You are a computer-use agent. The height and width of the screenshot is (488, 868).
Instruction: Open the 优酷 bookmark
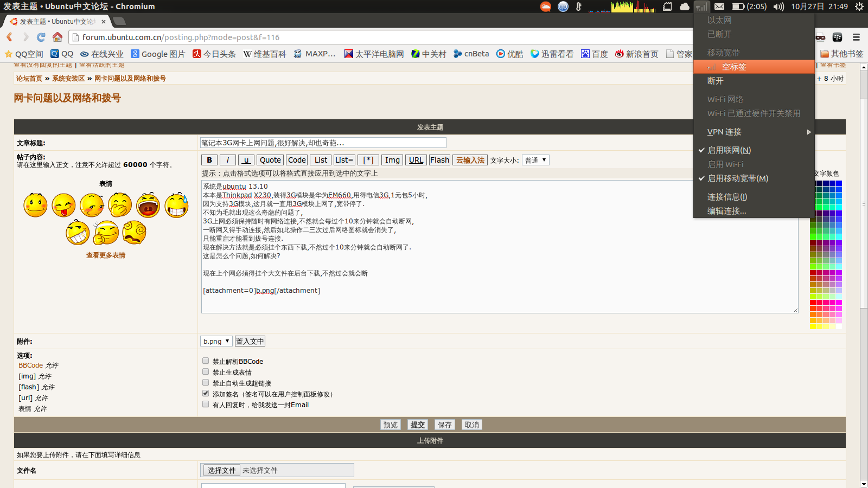click(x=509, y=54)
